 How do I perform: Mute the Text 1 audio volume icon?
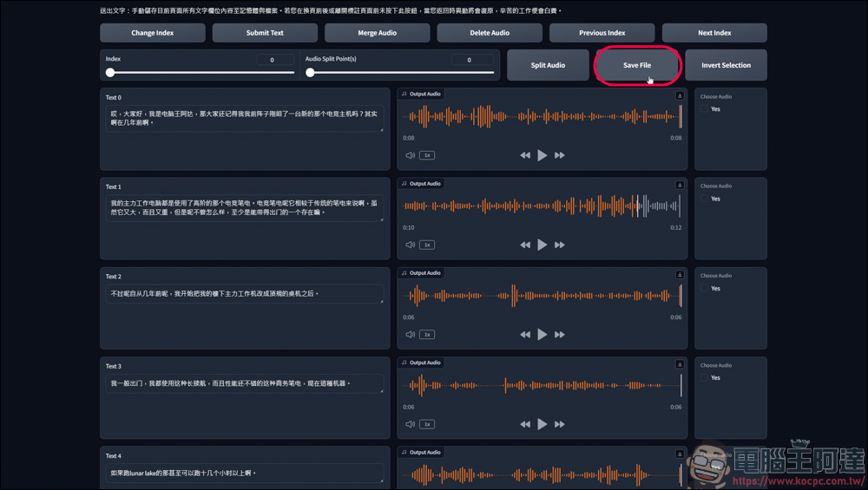(411, 245)
